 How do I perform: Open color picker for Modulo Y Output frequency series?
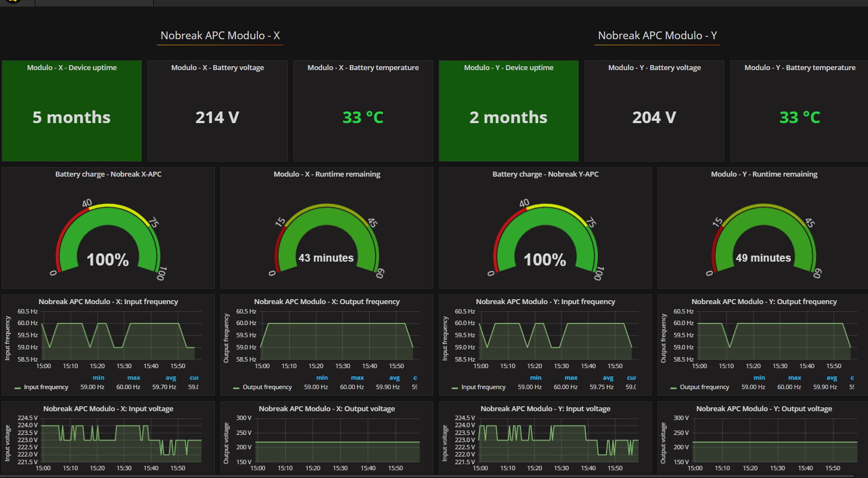click(x=674, y=388)
